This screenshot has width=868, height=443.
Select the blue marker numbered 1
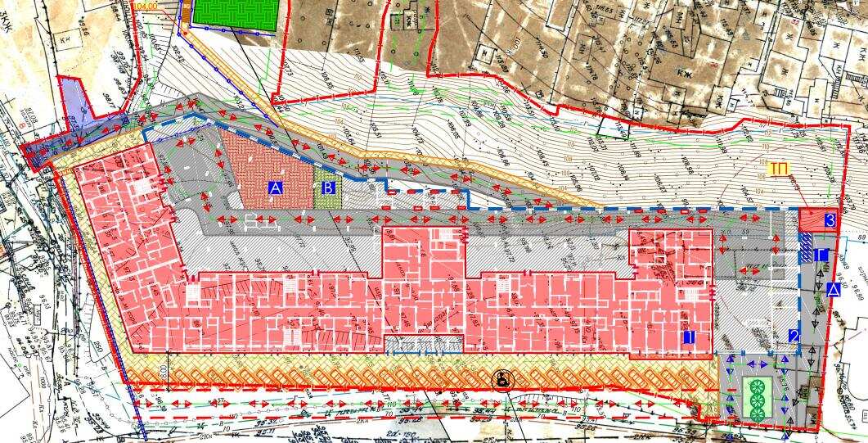point(689,336)
